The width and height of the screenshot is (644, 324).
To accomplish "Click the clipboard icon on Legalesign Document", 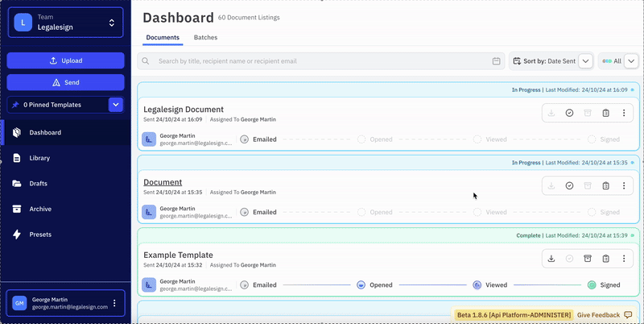I will pyautogui.click(x=605, y=114).
